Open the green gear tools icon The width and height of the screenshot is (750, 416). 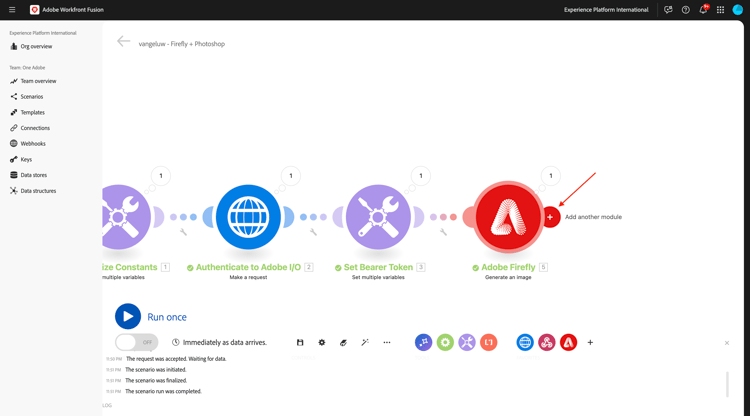coord(445,342)
